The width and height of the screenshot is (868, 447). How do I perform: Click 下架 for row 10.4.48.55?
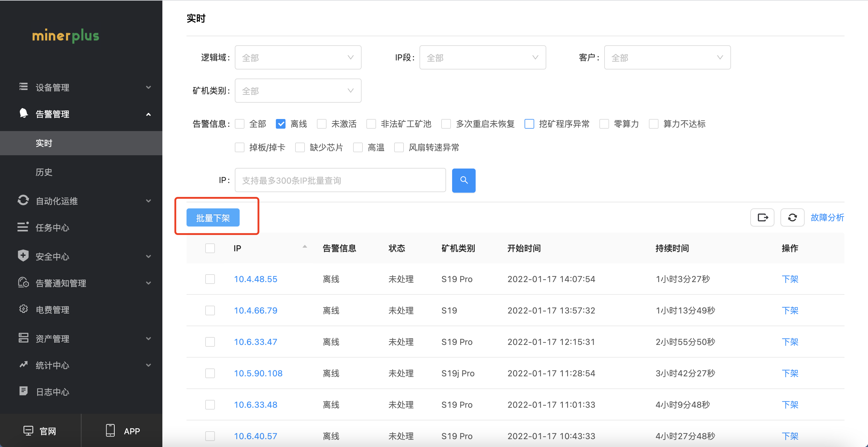[790, 279]
